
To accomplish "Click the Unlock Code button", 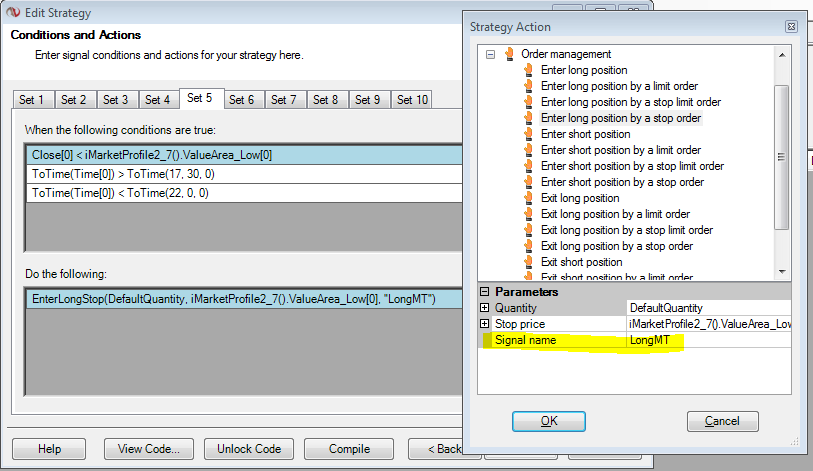I will tap(249, 449).
